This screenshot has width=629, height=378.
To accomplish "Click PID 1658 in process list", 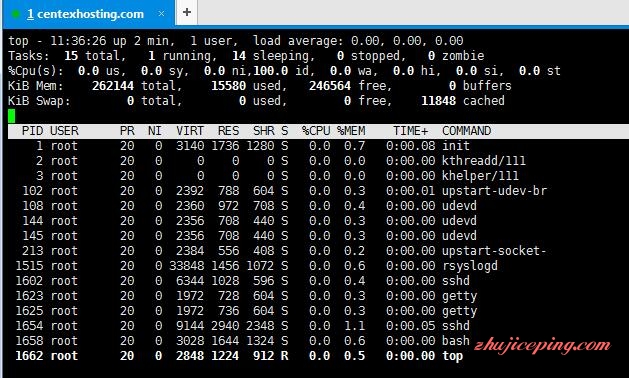I will (29, 341).
